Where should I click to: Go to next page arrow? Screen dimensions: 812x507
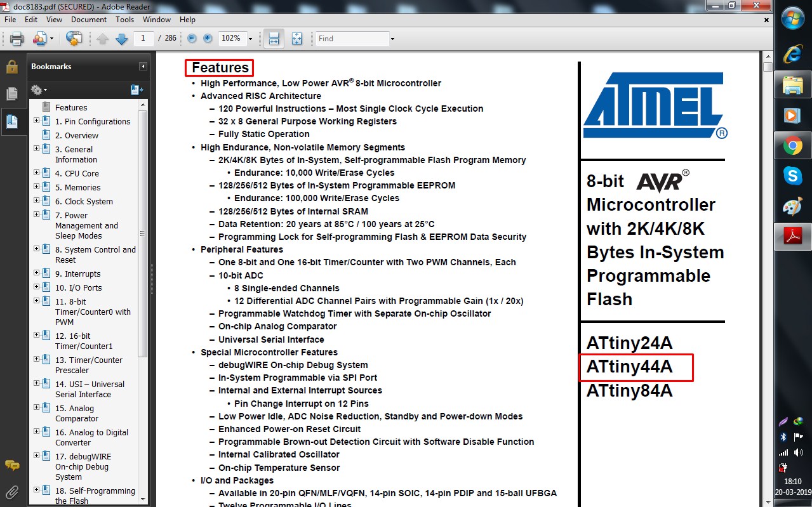point(122,39)
